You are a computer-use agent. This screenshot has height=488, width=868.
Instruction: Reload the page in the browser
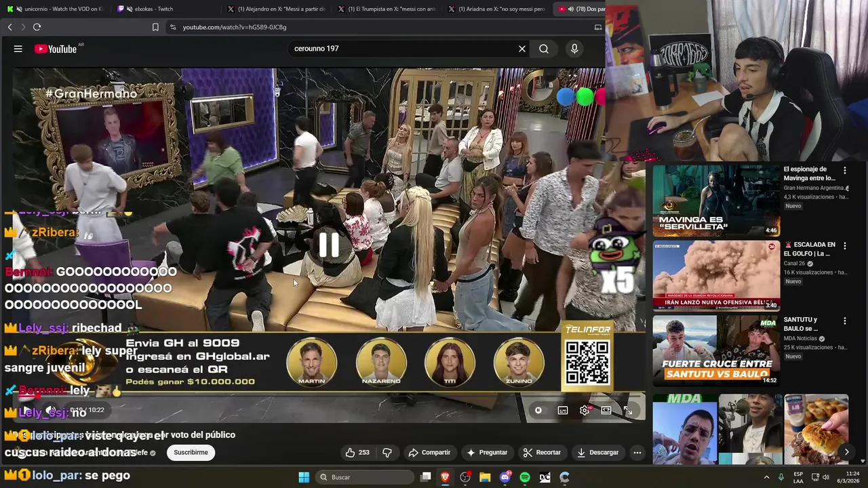37,27
